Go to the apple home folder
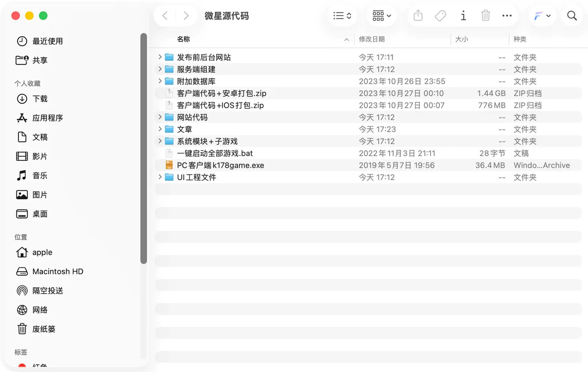The width and height of the screenshot is (588, 372). pos(34,252)
